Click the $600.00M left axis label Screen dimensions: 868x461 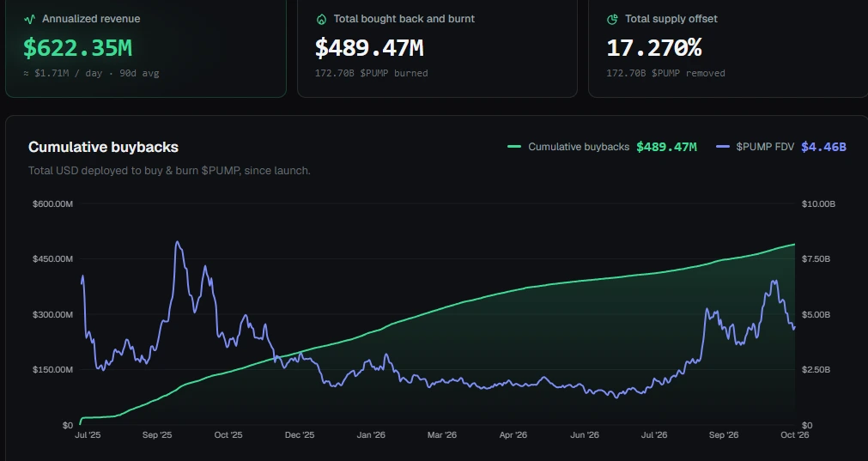tap(52, 203)
